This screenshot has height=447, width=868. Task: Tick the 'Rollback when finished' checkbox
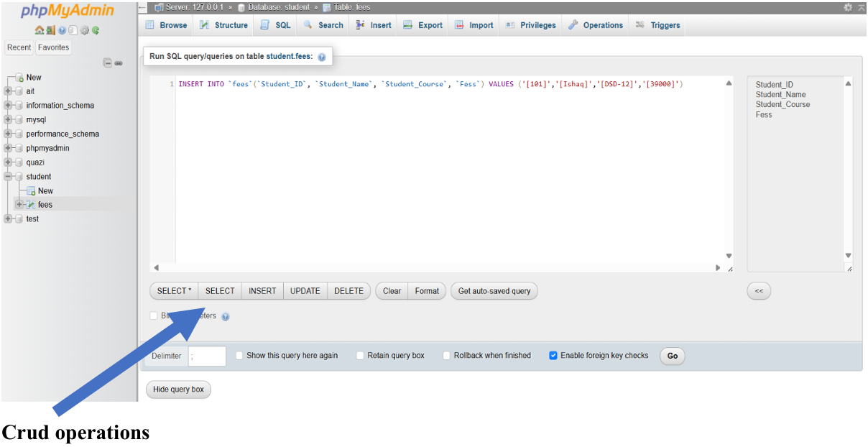tap(447, 356)
